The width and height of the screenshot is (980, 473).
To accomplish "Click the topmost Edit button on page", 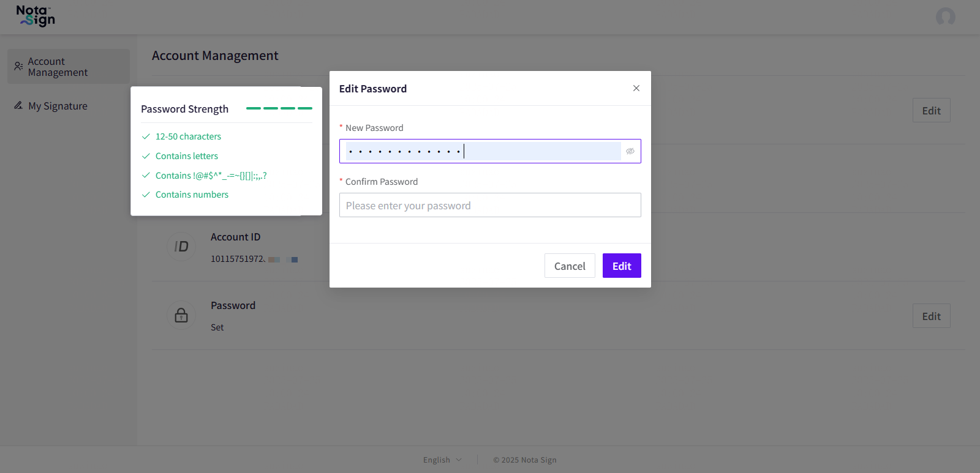I will pyautogui.click(x=931, y=110).
